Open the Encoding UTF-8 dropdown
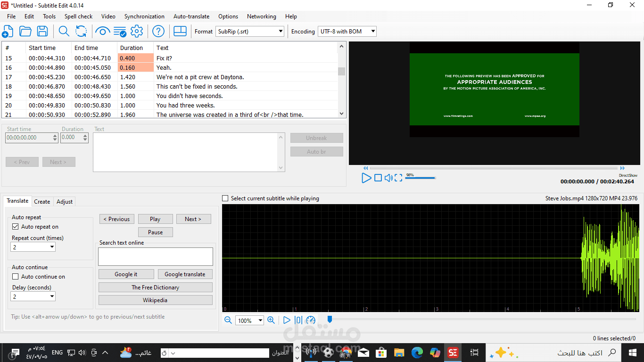The image size is (644, 362). 347,32
